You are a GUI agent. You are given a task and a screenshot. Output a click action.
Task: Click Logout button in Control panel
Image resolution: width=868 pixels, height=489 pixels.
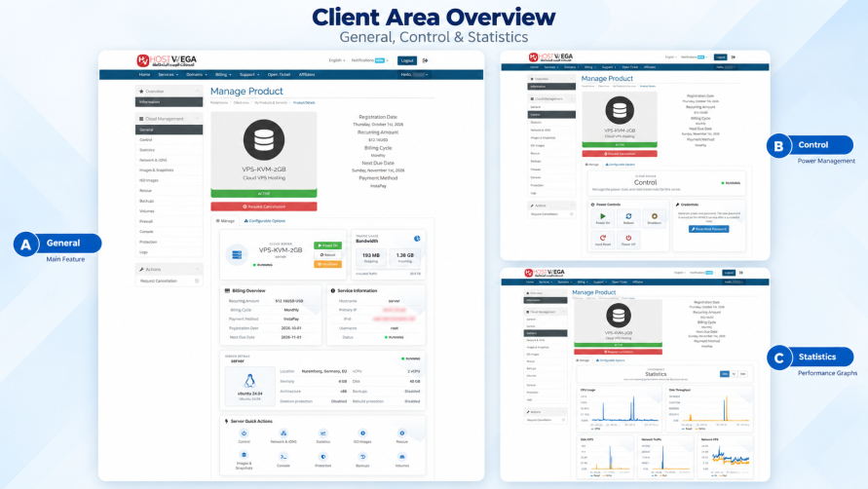[720, 57]
